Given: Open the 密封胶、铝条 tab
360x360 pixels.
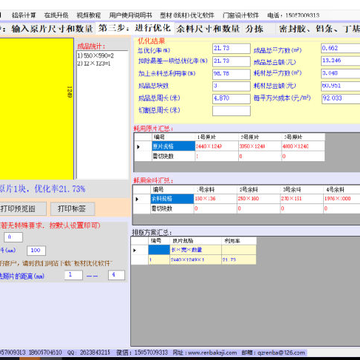Looking at the screenshot, I should (x=319, y=28).
